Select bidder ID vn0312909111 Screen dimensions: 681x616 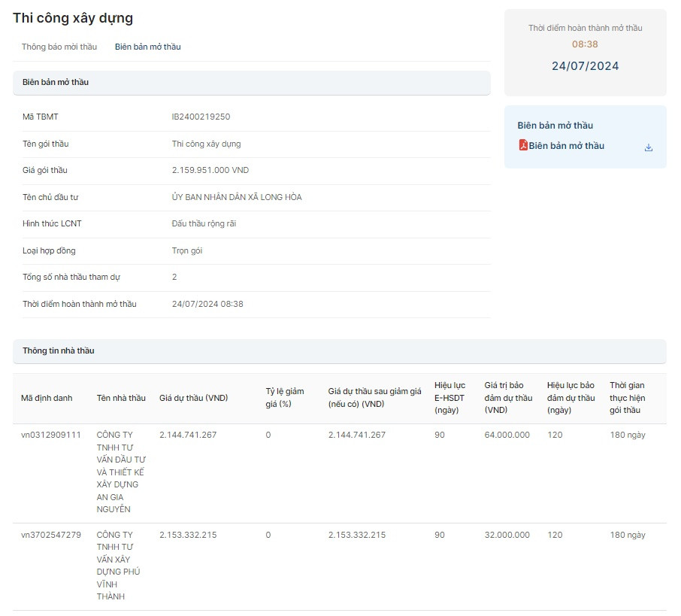(x=51, y=435)
